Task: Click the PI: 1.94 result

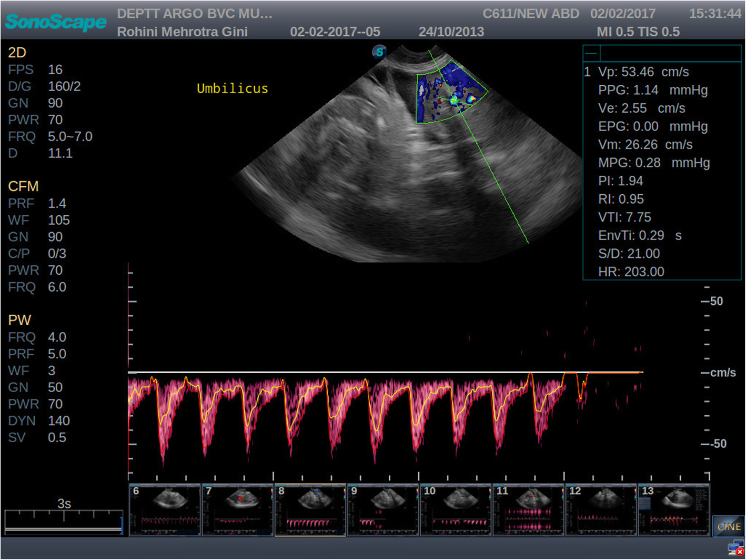Action: click(x=621, y=181)
